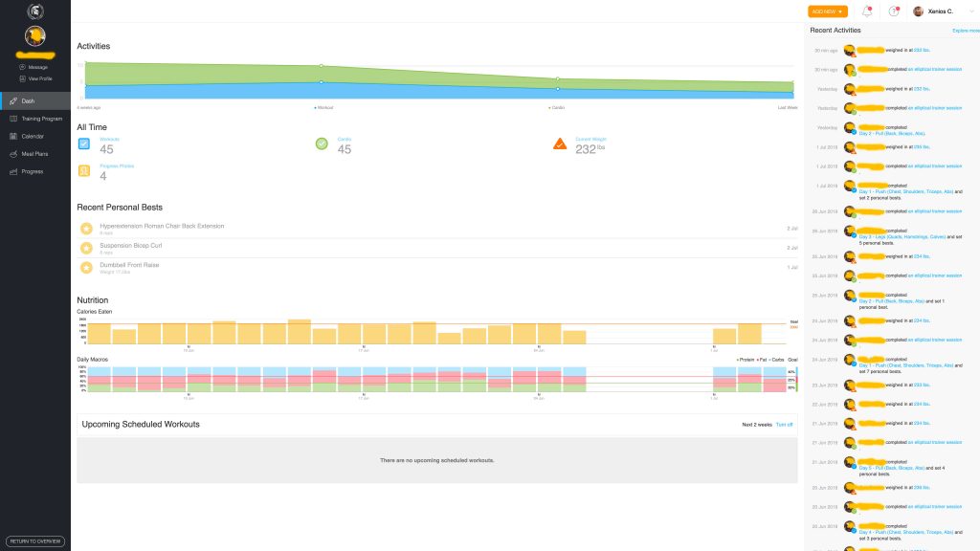Click the tallest Calories Eaten bar
Image resolution: width=980 pixels, height=551 pixels.
(x=300, y=332)
